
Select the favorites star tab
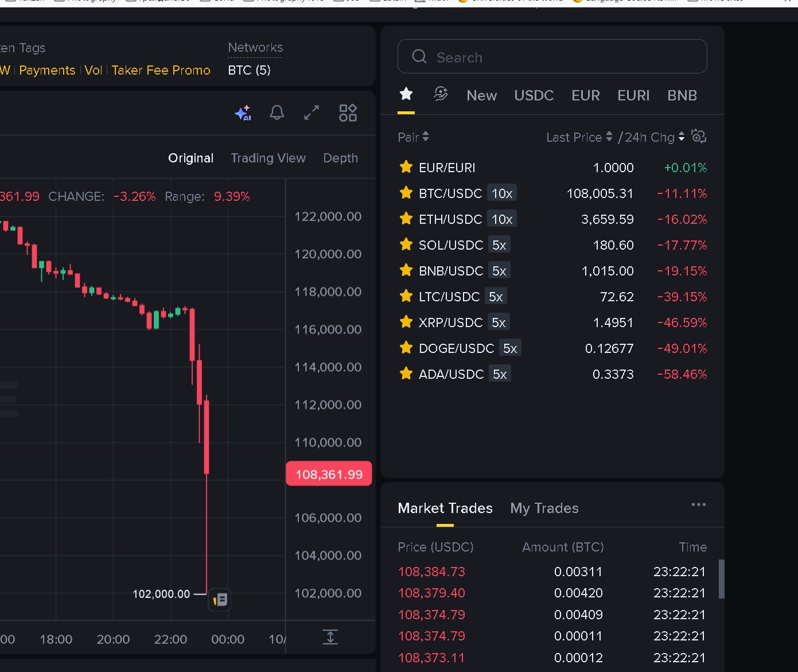coord(406,94)
